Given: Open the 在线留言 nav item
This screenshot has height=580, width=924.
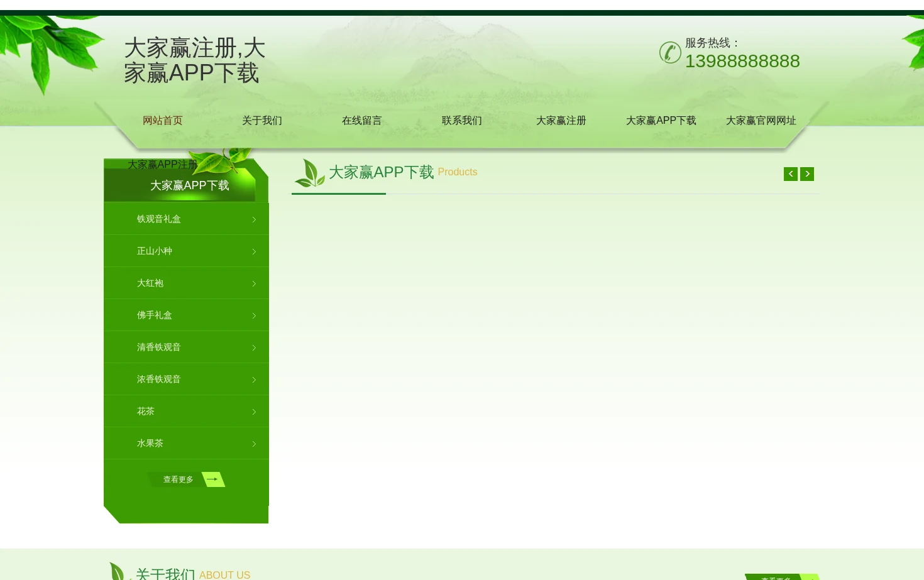Looking at the screenshot, I should pyautogui.click(x=362, y=121).
